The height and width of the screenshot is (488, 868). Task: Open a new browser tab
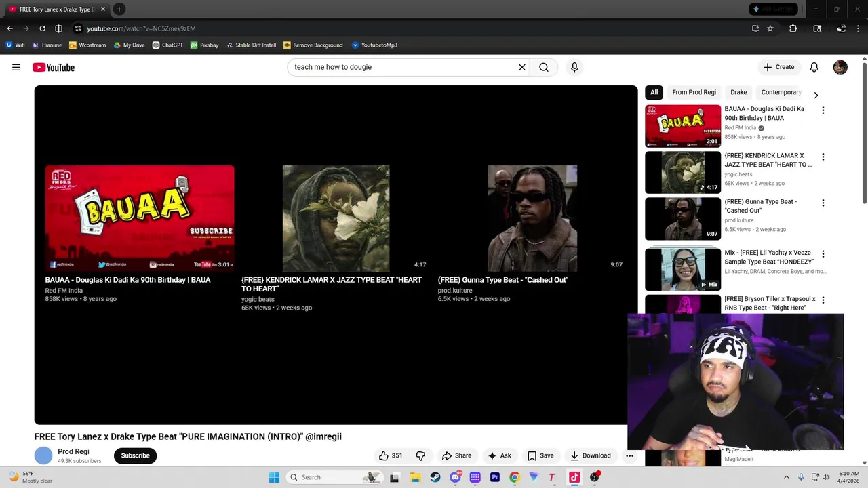[119, 9]
